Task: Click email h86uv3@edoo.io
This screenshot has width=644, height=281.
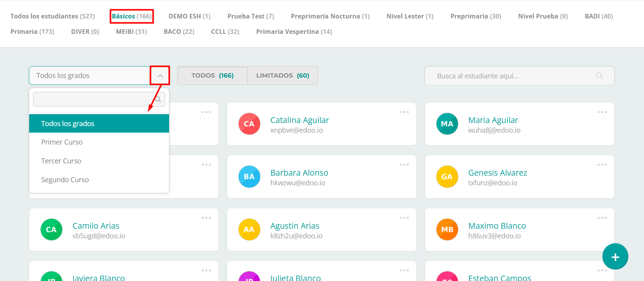Action: pos(495,236)
